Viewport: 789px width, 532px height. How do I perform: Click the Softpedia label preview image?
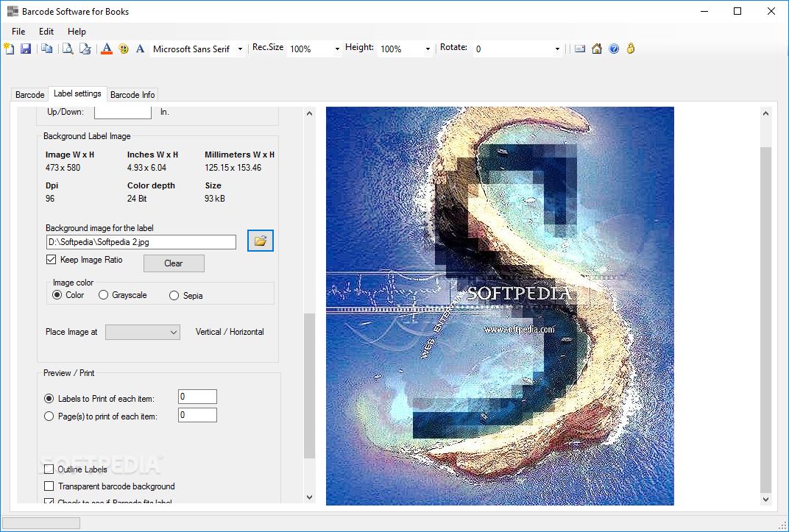tap(500, 305)
